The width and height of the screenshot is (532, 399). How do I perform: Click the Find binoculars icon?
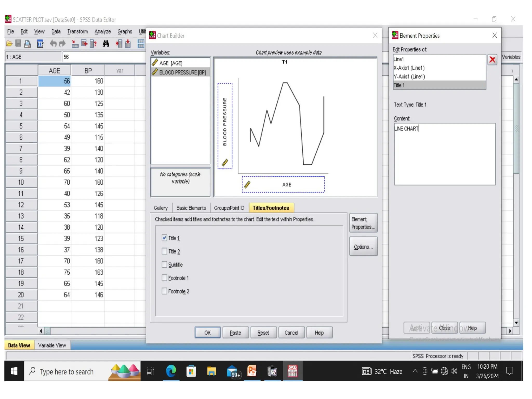click(x=106, y=44)
